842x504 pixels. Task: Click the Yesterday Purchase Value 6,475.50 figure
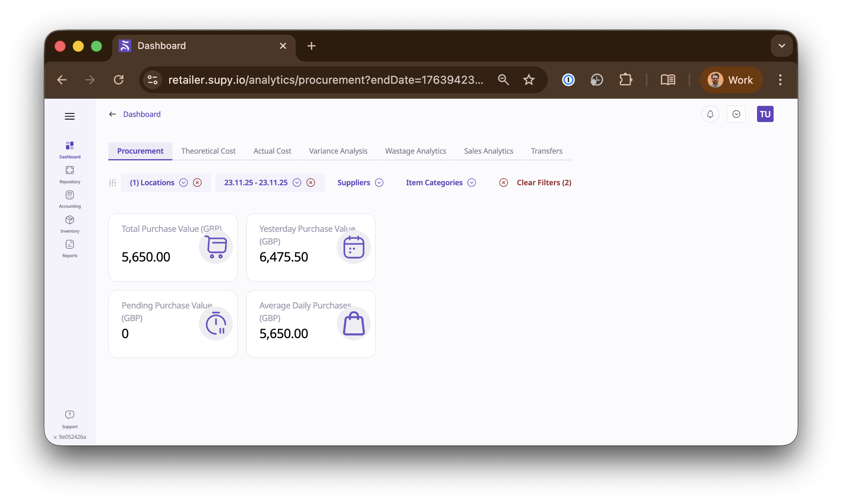tap(283, 257)
